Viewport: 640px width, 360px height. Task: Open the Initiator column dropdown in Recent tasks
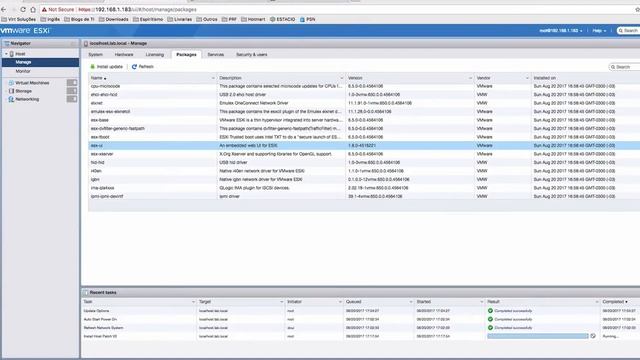click(340, 302)
